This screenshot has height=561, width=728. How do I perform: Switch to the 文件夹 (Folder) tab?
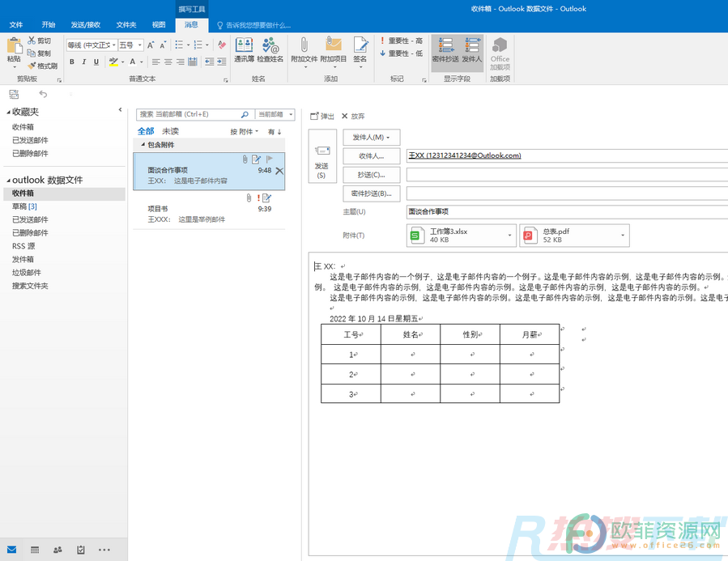click(x=126, y=24)
